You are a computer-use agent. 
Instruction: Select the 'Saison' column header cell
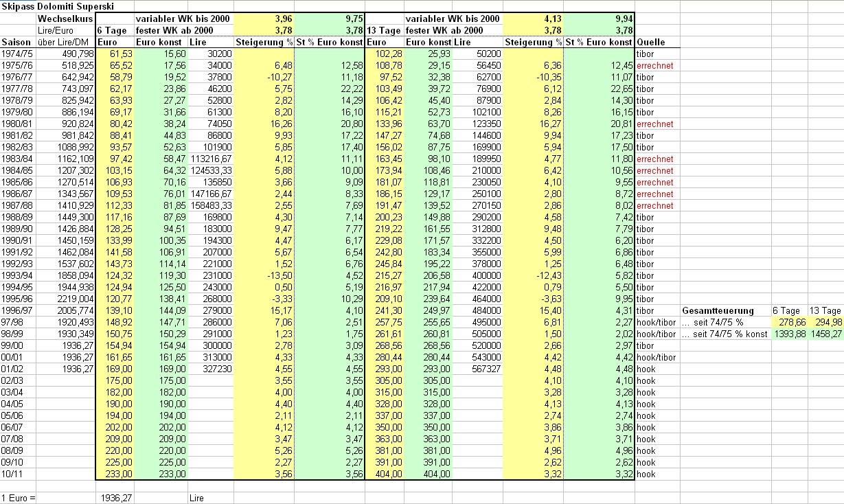coord(17,42)
